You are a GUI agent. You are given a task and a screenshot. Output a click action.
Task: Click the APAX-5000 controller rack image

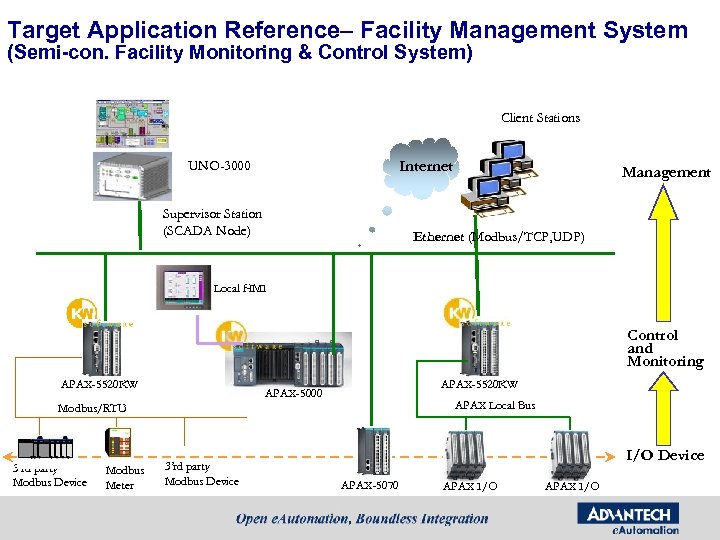(x=289, y=362)
